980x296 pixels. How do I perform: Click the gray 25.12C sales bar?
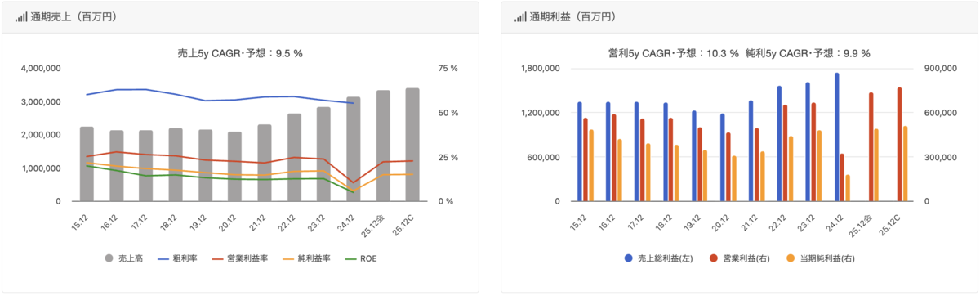(x=412, y=145)
